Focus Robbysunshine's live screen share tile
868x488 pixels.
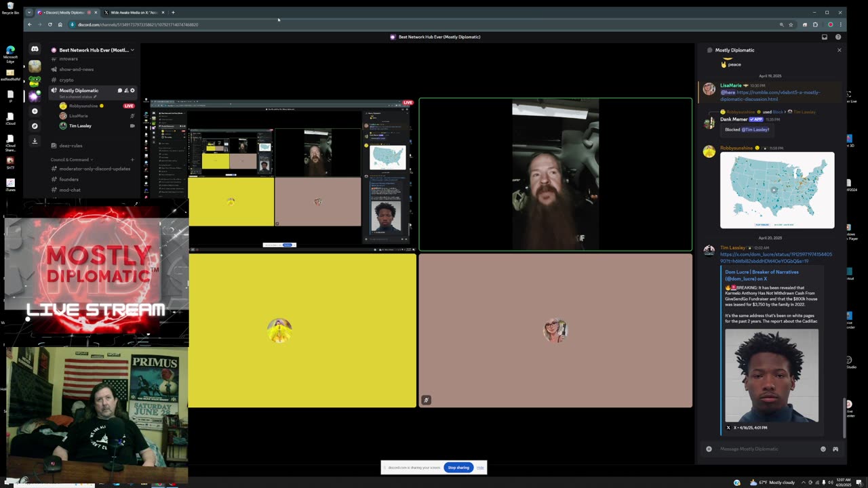tap(281, 174)
